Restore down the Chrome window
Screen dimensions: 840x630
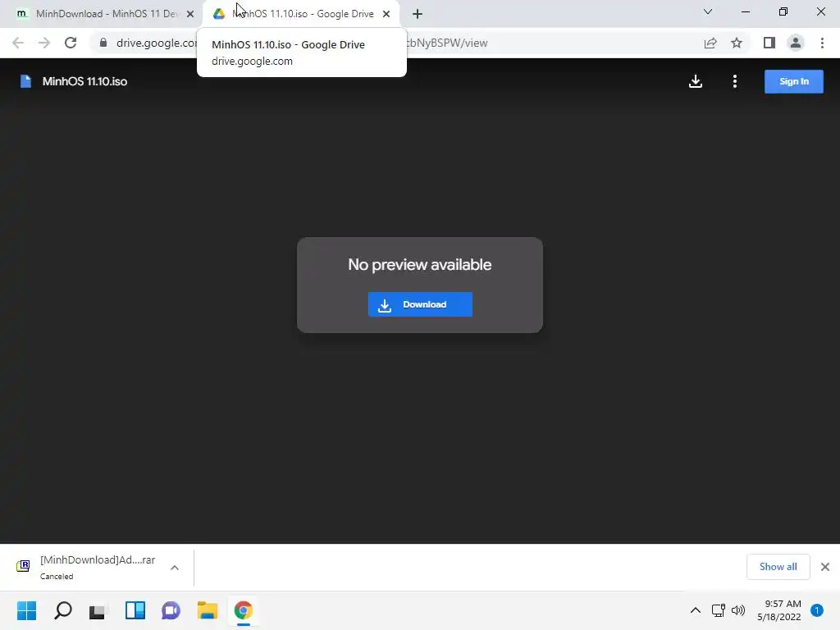[x=783, y=11]
